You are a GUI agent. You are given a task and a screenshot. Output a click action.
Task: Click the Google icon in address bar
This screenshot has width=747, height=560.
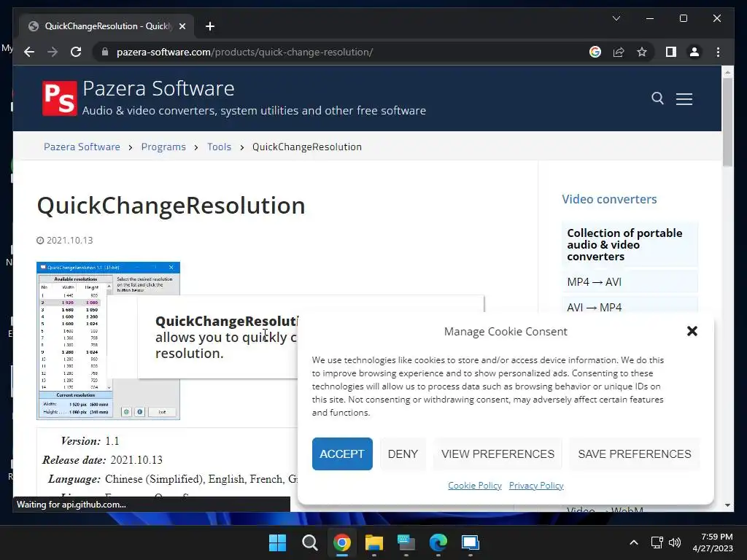(x=595, y=52)
